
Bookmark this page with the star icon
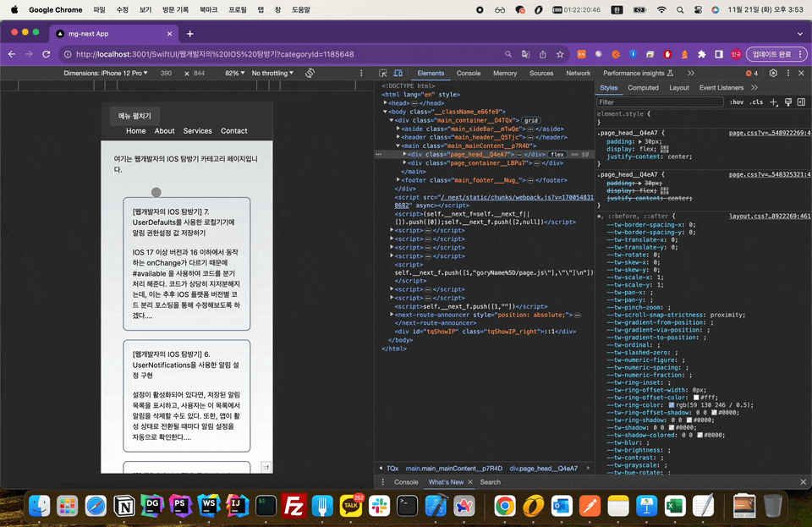[x=560, y=54]
